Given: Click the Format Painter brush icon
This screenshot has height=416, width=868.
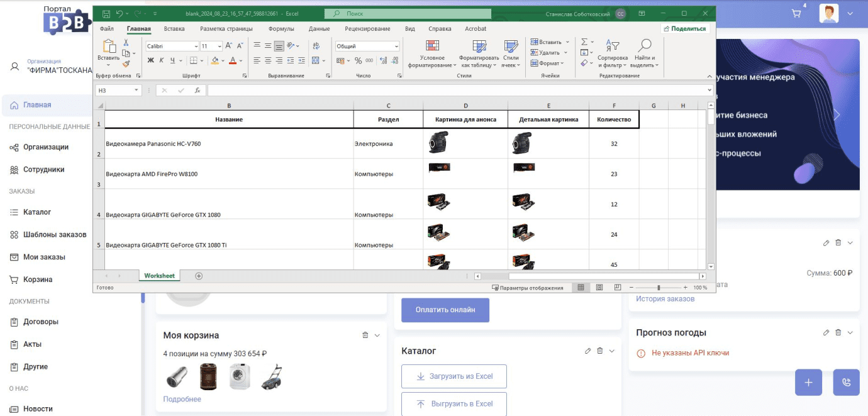Looking at the screenshot, I should coord(126,64).
